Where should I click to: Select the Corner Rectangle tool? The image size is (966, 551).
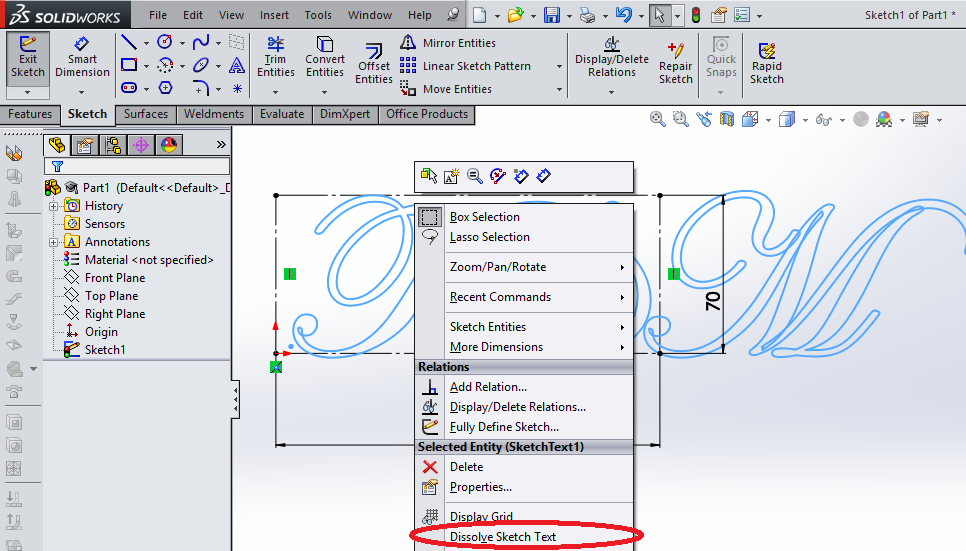tap(129, 65)
